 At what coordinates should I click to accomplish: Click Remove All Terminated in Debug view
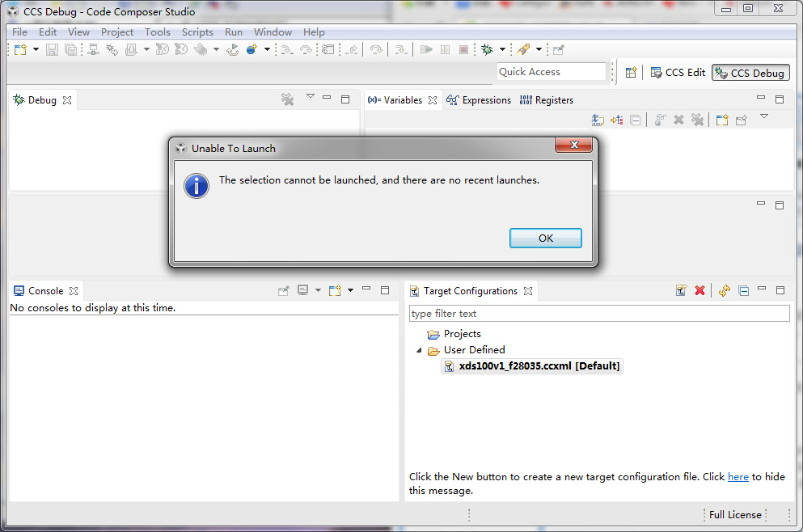tap(287, 99)
